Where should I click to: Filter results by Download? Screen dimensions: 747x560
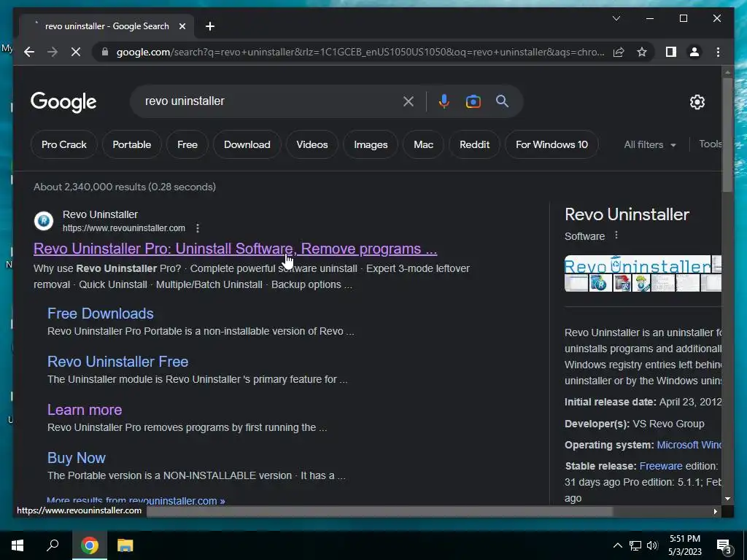[x=247, y=144]
